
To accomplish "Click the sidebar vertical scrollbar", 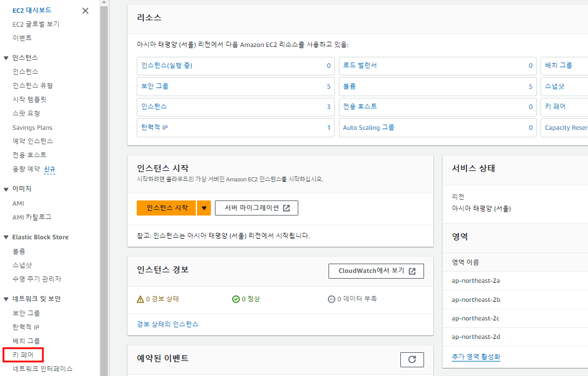I will (x=104, y=174).
